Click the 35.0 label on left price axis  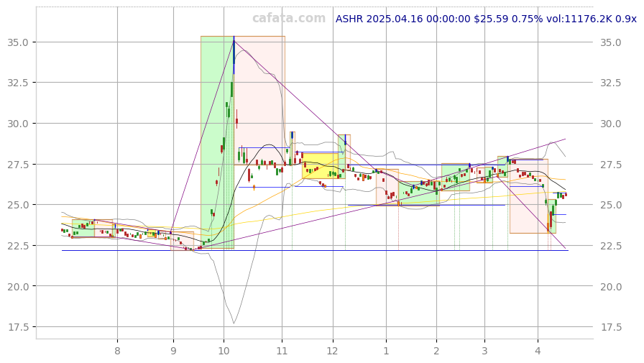pos(18,42)
